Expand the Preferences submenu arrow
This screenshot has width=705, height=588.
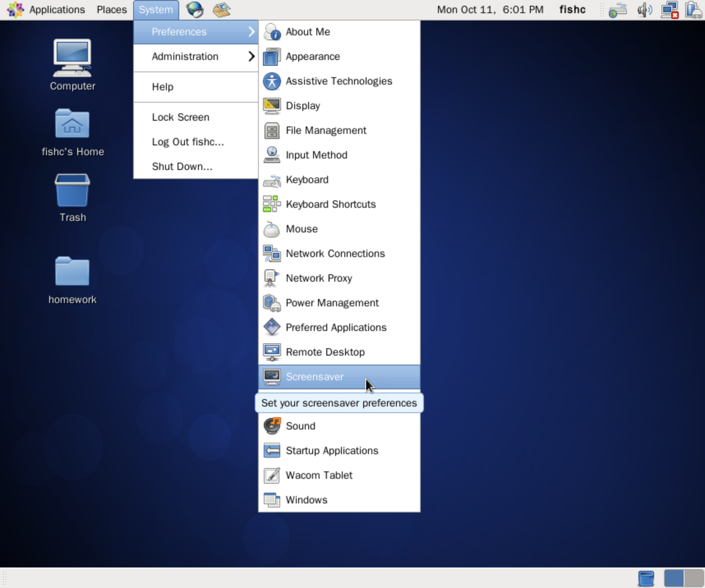[x=251, y=32]
